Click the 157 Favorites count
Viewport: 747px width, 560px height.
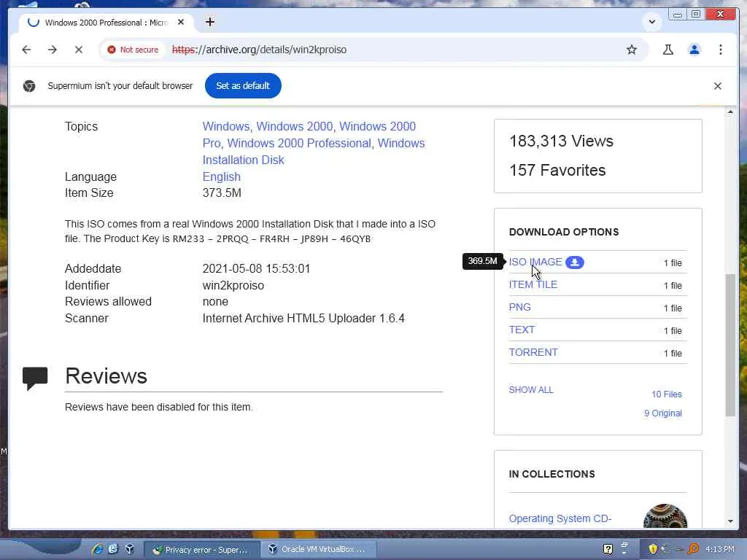coord(557,170)
